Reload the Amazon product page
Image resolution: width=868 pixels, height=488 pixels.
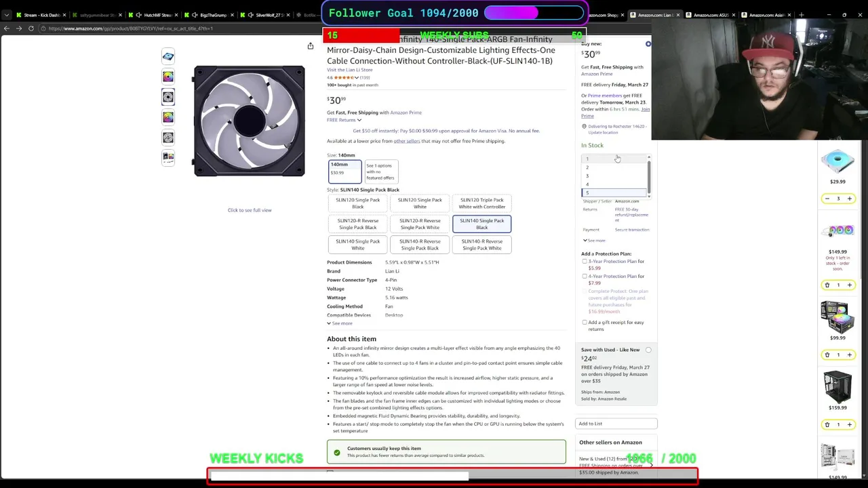31,28
